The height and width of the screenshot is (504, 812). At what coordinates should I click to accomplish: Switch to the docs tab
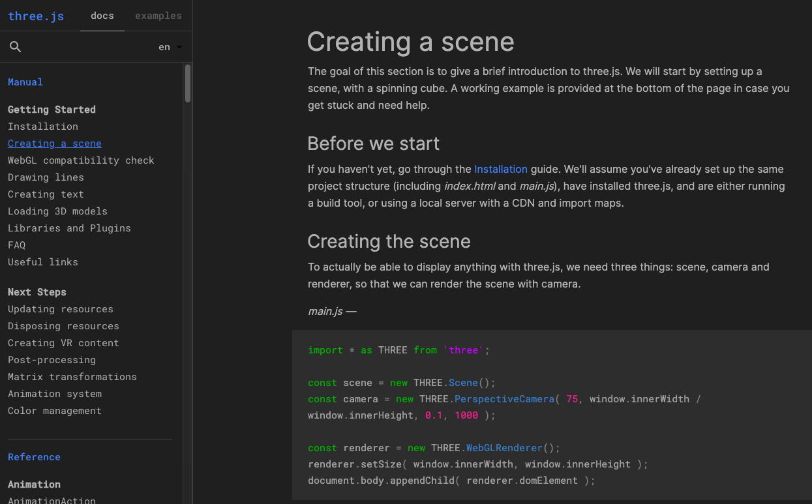click(102, 15)
